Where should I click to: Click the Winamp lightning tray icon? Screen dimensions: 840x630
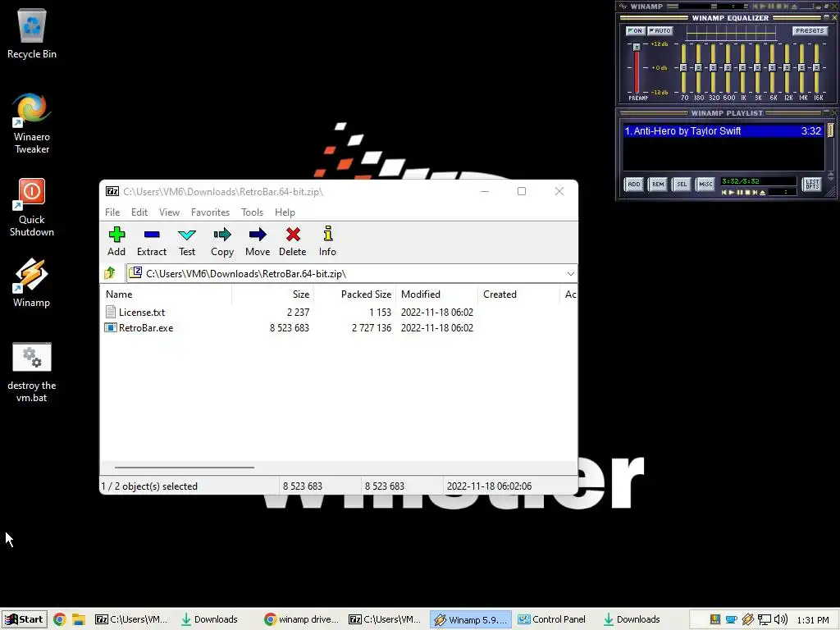748,620
